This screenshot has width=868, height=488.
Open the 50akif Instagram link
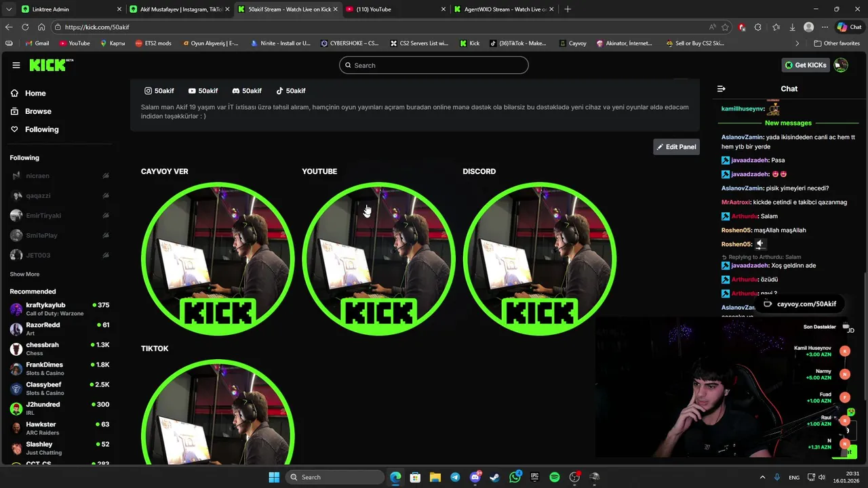[x=159, y=91]
